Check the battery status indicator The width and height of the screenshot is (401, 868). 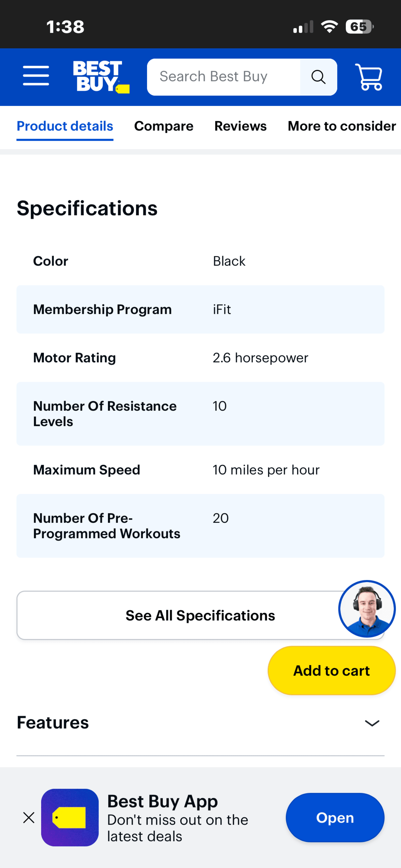coord(360,27)
